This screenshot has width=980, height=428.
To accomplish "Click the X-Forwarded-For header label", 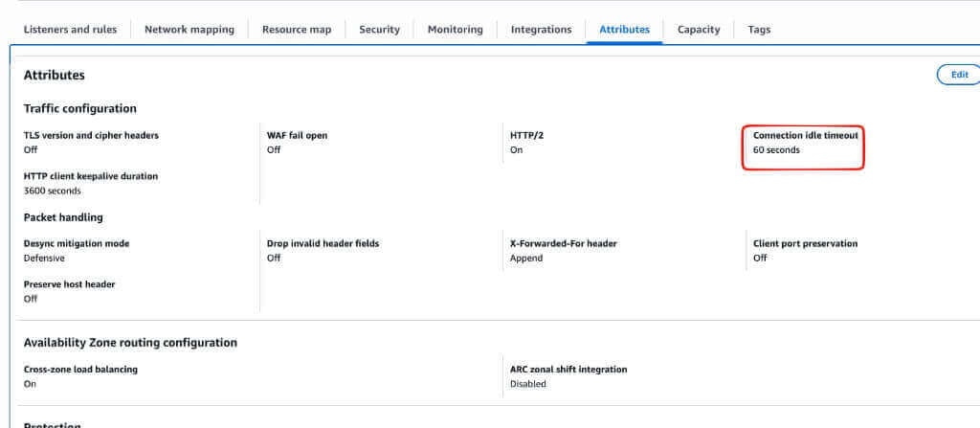I will [563, 243].
